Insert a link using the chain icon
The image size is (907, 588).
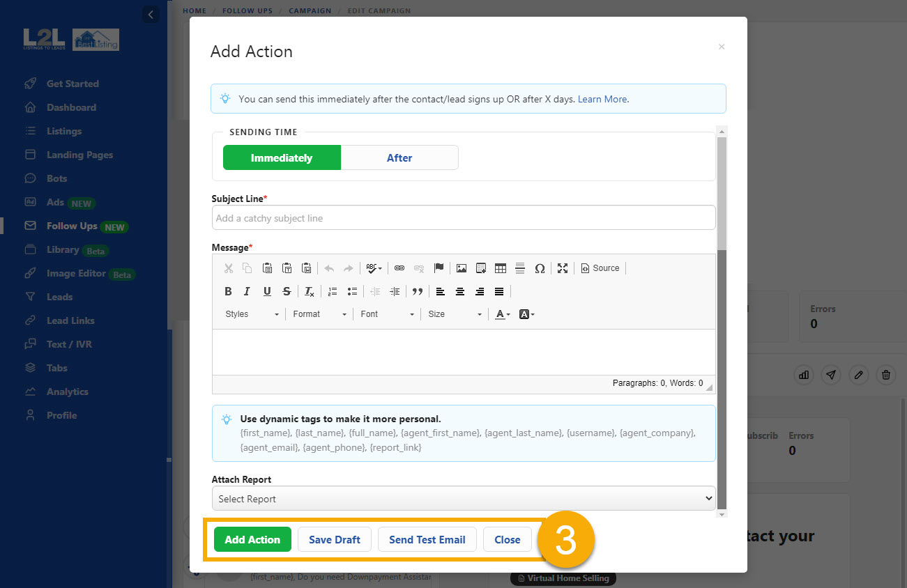(x=398, y=268)
